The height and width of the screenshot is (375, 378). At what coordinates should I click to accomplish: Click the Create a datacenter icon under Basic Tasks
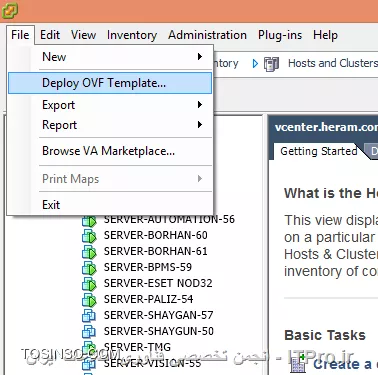tap(298, 363)
